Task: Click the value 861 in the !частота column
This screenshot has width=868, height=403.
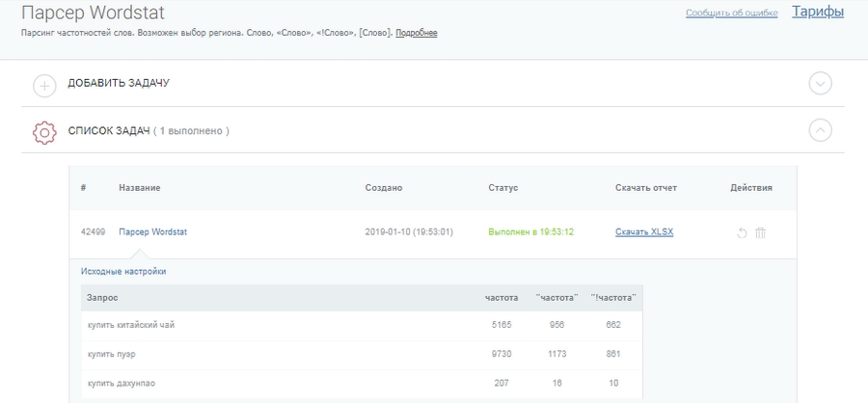Action: tap(613, 354)
